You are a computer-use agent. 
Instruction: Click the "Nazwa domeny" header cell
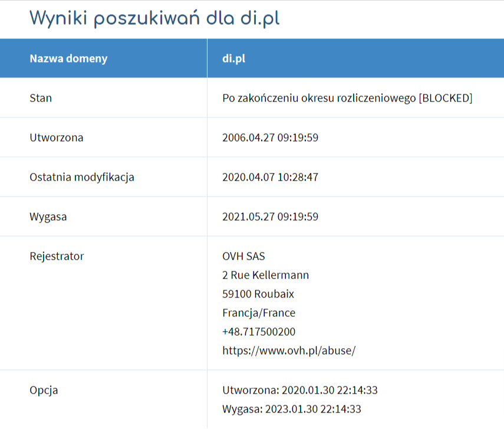(x=68, y=58)
